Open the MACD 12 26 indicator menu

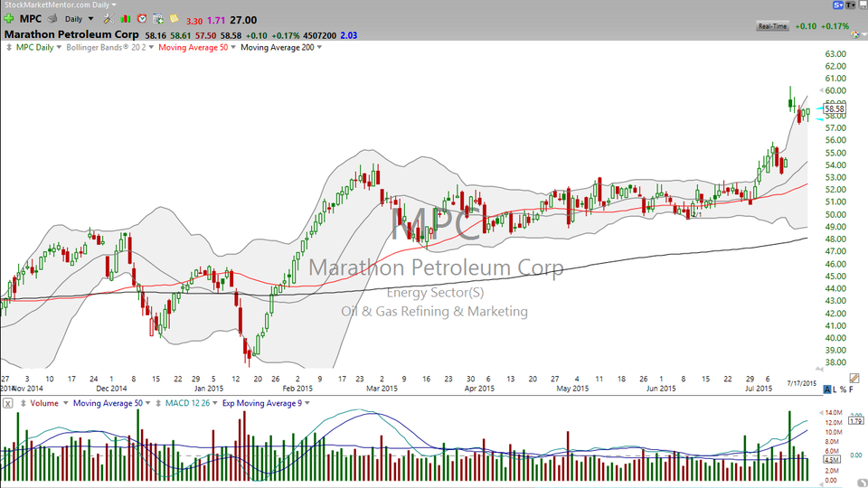192,403
